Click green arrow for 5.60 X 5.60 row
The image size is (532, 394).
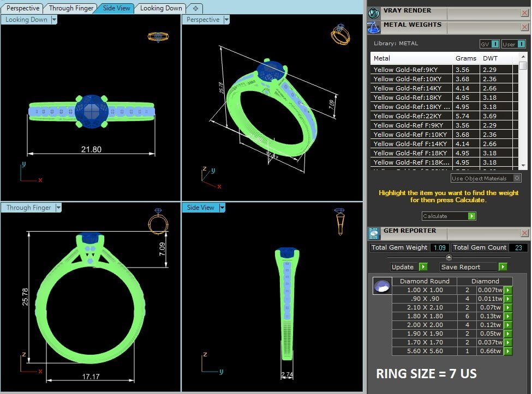[508, 351]
